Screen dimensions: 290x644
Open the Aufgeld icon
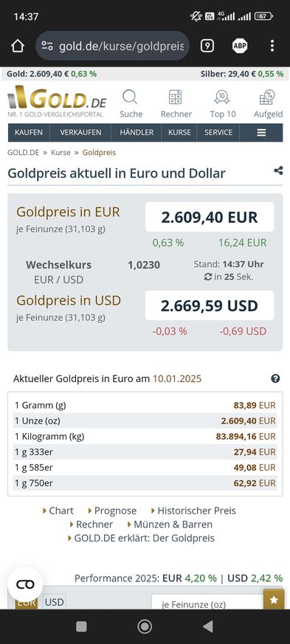tap(267, 98)
